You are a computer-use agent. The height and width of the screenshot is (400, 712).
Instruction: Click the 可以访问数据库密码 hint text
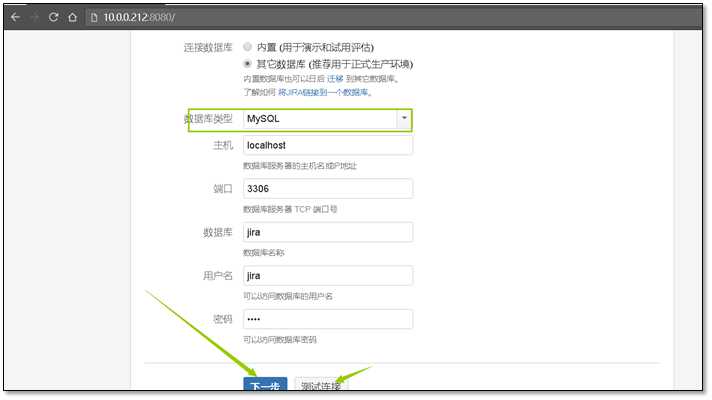click(x=280, y=340)
